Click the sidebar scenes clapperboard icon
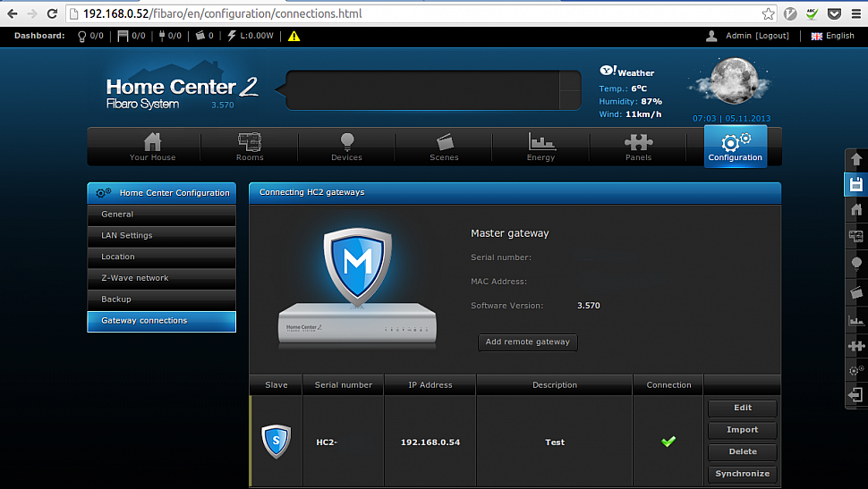Screen dimensions: 868x489 856,292
